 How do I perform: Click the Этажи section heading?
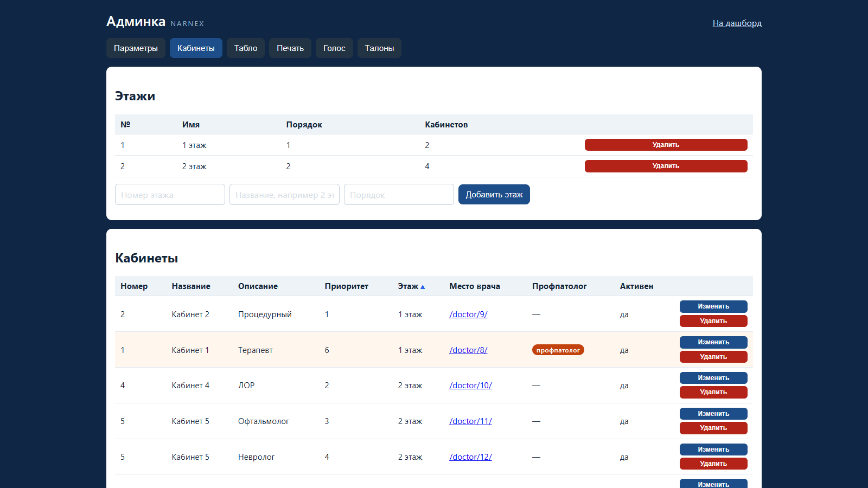tap(135, 96)
